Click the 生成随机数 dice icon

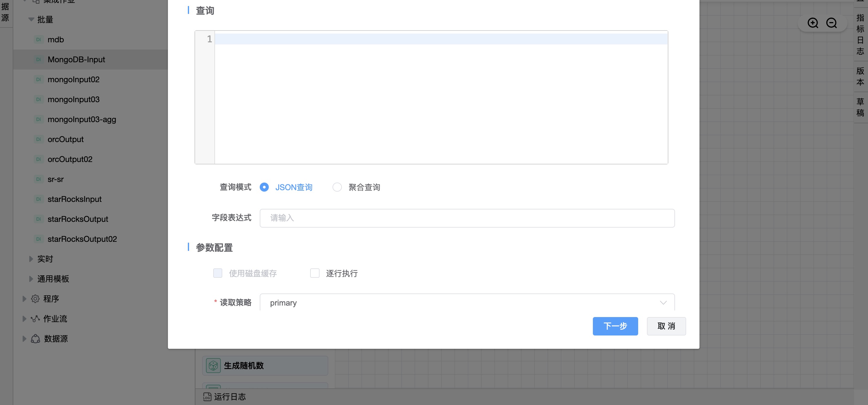coord(213,365)
